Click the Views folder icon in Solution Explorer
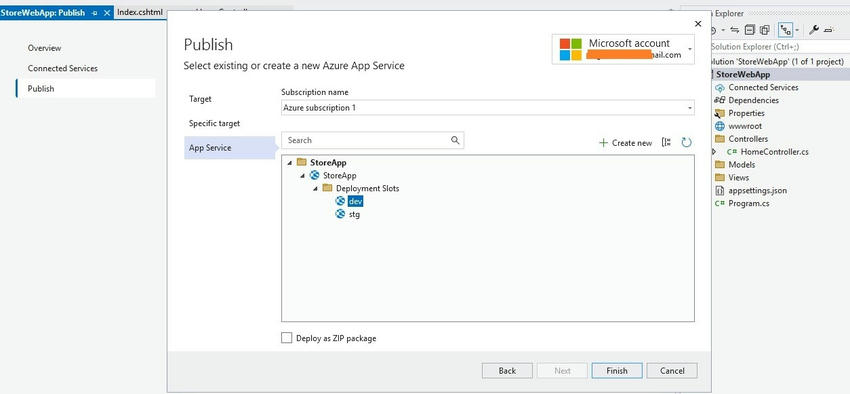The width and height of the screenshot is (850, 394). pos(720,178)
